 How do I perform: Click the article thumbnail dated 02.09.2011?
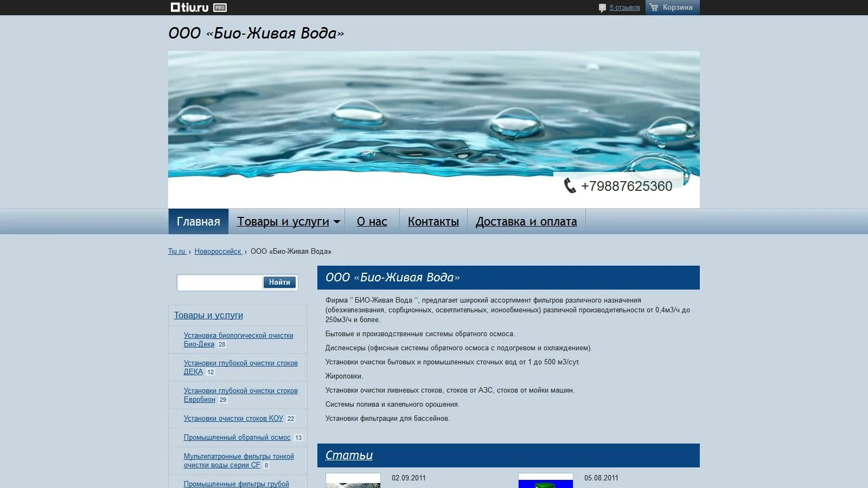(353, 480)
